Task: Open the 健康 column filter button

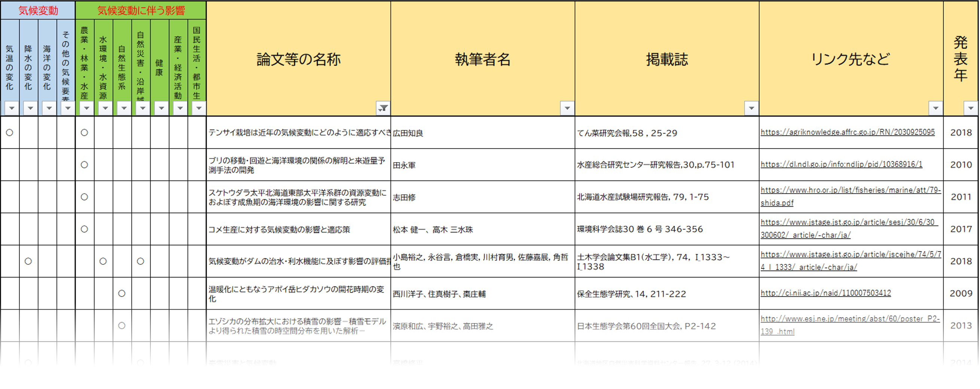Action: 161,108
